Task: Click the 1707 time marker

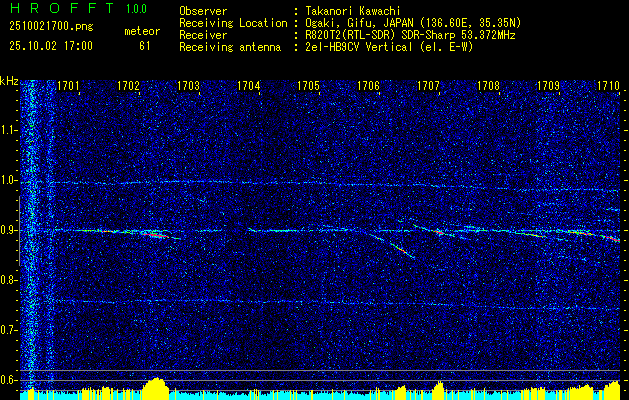Action: click(428, 85)
